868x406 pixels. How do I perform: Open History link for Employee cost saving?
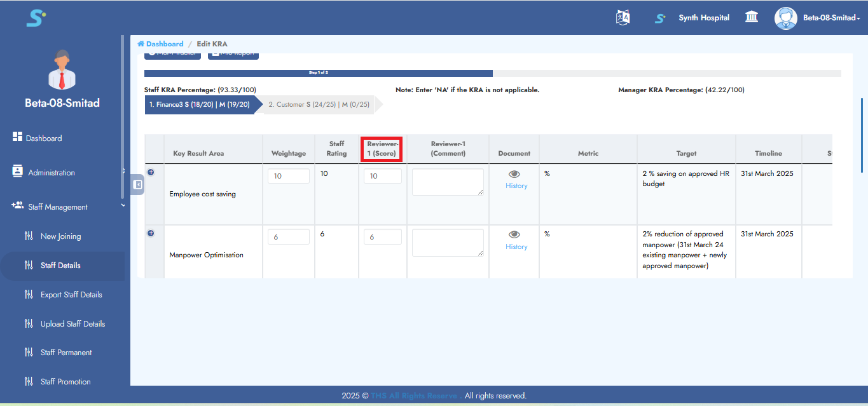(x=516, y=186)
